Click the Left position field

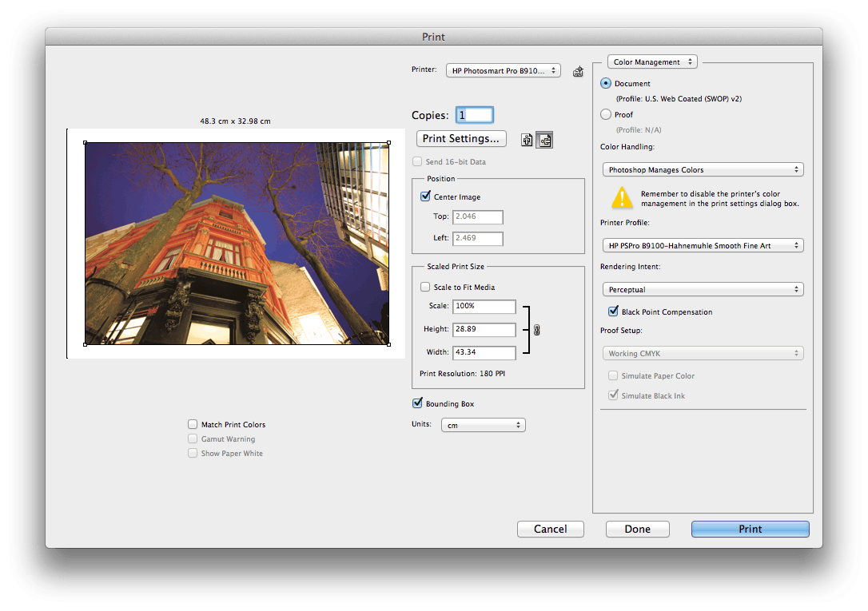(x=478, y=238)
